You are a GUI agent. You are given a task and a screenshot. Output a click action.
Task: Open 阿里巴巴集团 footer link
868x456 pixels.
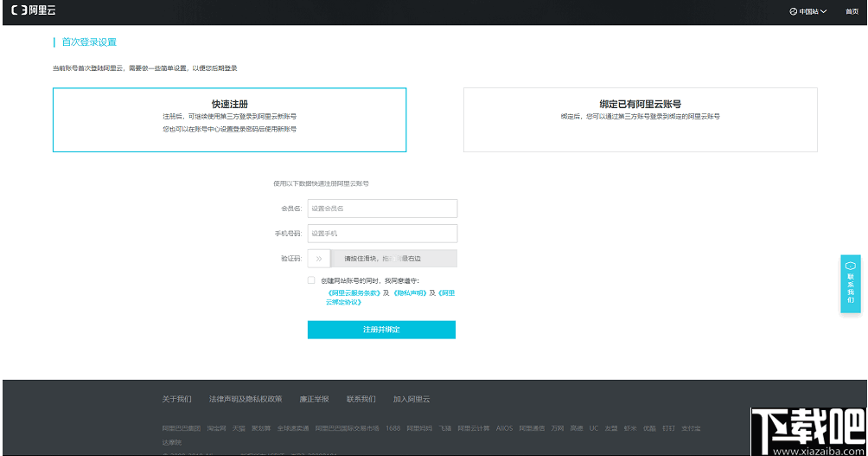(181, 428)
